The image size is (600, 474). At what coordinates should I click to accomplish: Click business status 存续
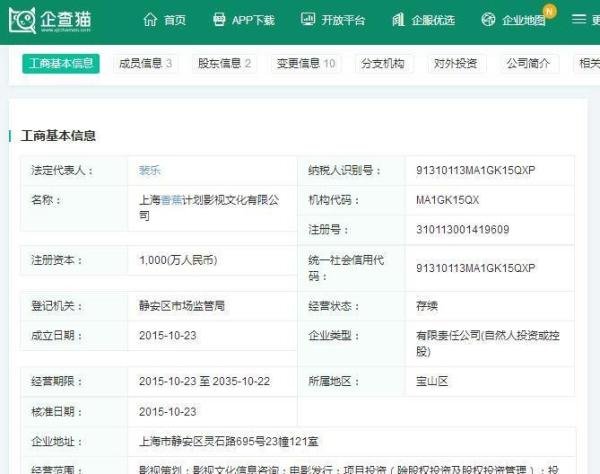click(x=427, y=306)
